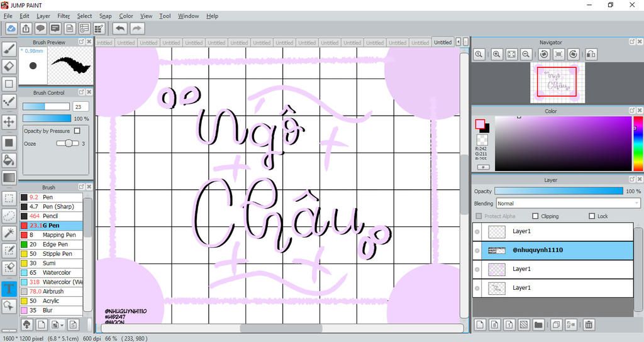The image size is (644, 342).
Task: Select the Airbrush brush
Action: 52,292
